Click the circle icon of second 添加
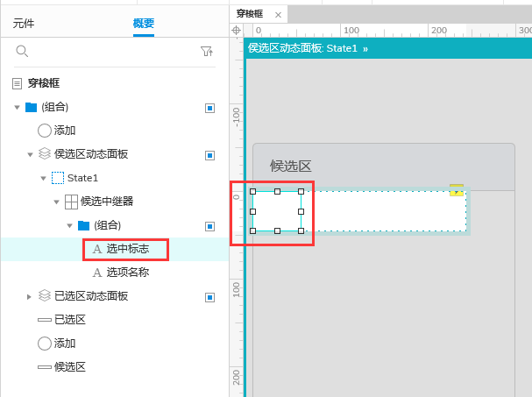Screen dimensions: 532x397 click(44, 344)
